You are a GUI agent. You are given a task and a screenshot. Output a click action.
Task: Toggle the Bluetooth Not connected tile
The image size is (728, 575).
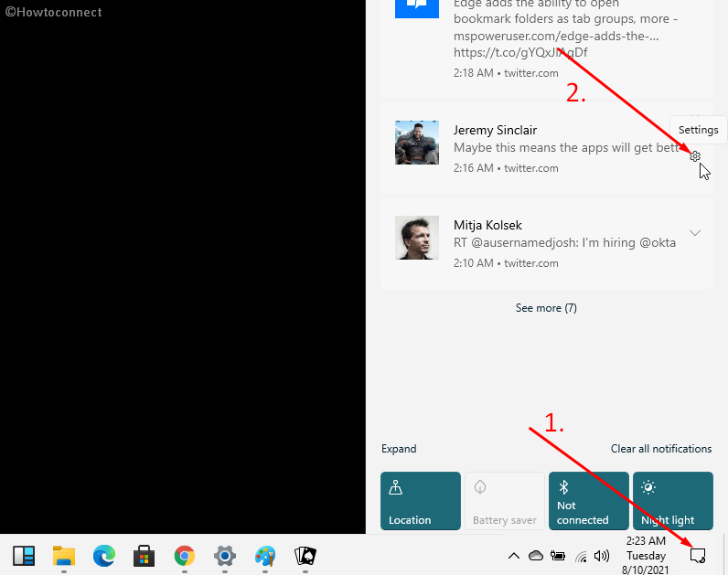pos(589,501)
